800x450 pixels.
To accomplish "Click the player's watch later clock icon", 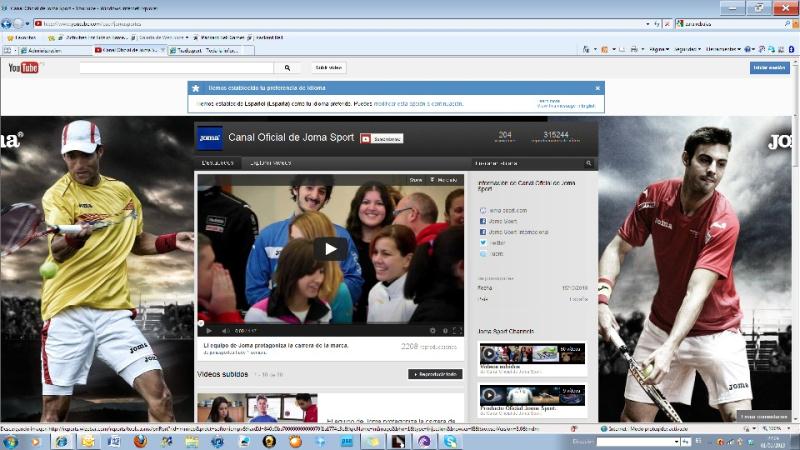I will click(445, 331).
